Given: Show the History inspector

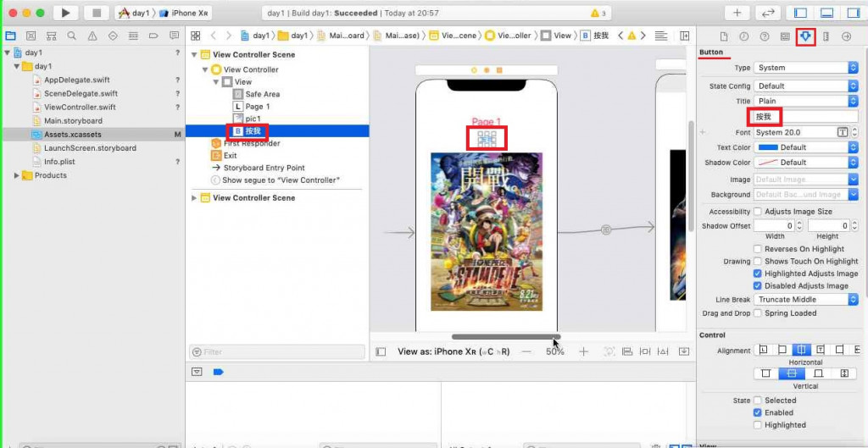Looking at the screenshot, I should pyautogui.click(x=744, y=36).
